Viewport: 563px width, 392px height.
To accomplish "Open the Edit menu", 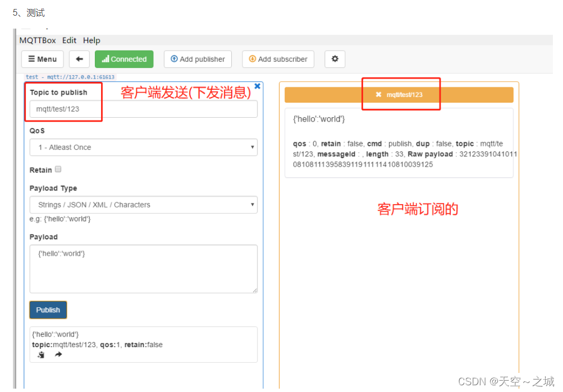I will tap(69, 40).
